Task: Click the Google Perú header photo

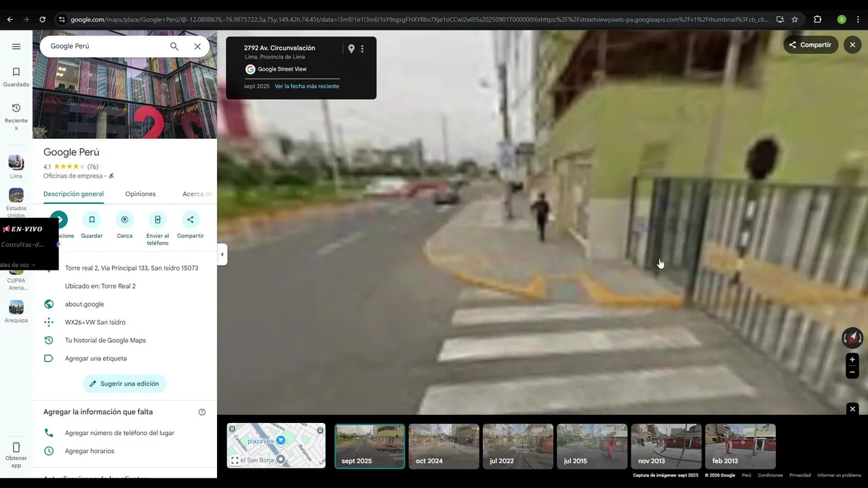Action: point(125,84)
